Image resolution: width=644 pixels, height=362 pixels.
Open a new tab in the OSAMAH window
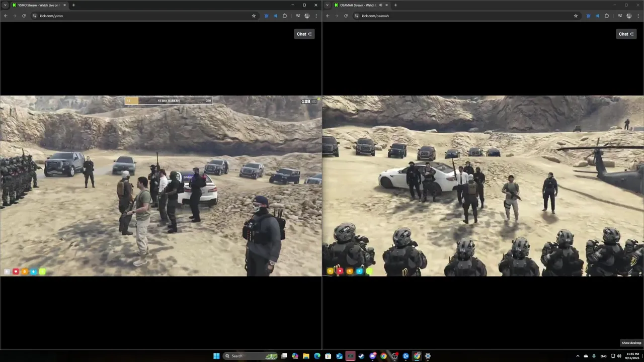(395, 5)
